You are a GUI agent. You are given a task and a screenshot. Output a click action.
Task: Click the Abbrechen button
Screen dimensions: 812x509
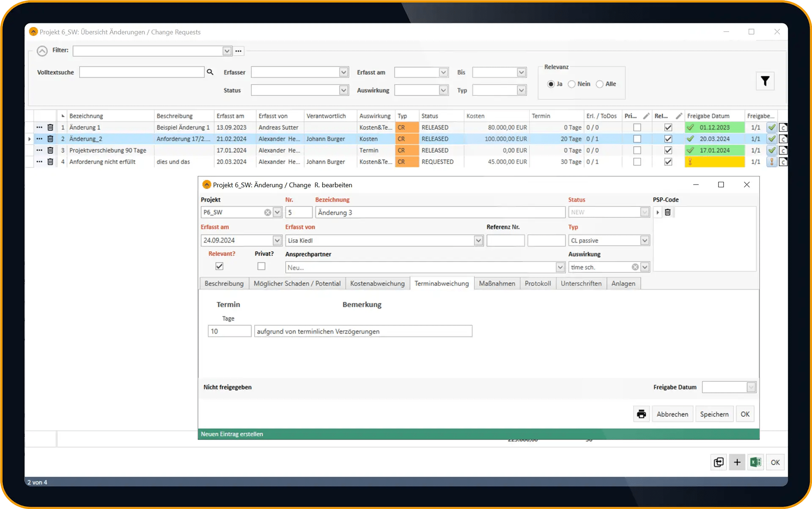click(672, 414)
